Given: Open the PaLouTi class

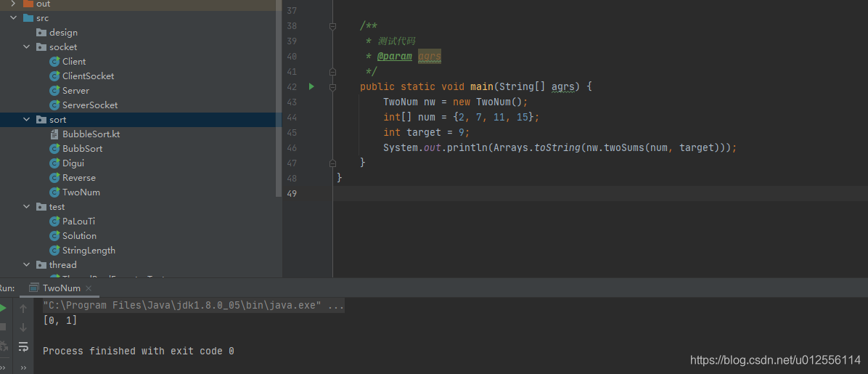Looking at the screenshot, I should click(x=73, y=221).
